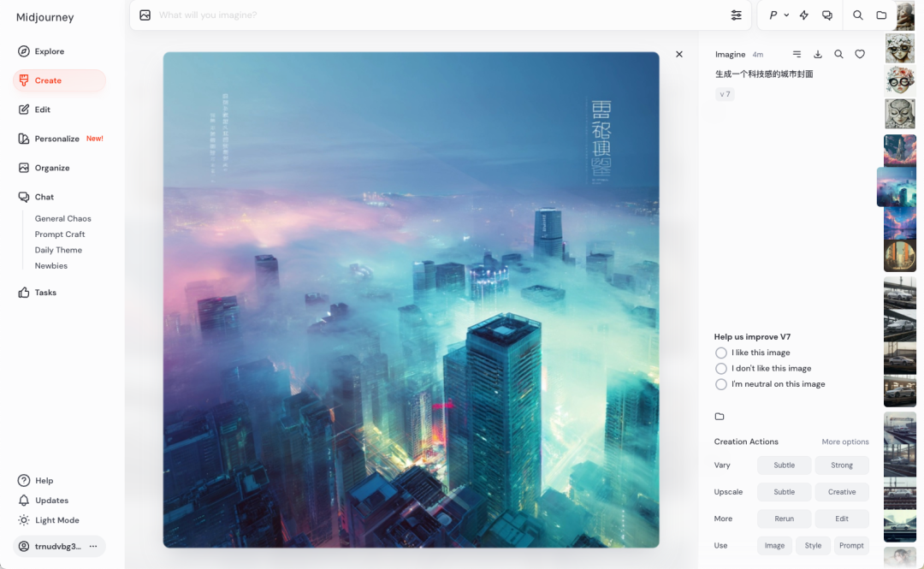The image size is (924, 569).
Task: Open the image options menu lines icon
Action: click(797, 54)
